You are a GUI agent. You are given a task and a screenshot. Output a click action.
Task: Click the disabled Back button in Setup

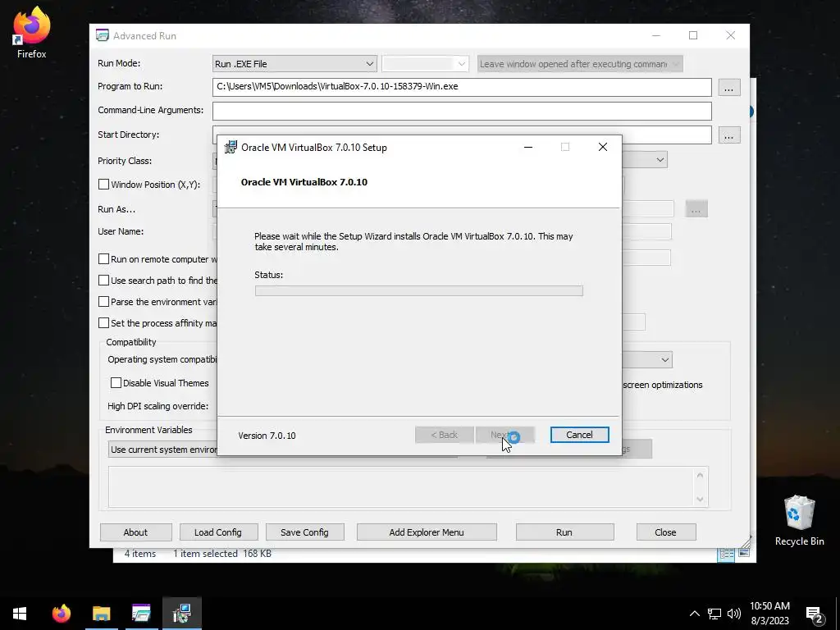pyautogui.click(x=444, y=435)
